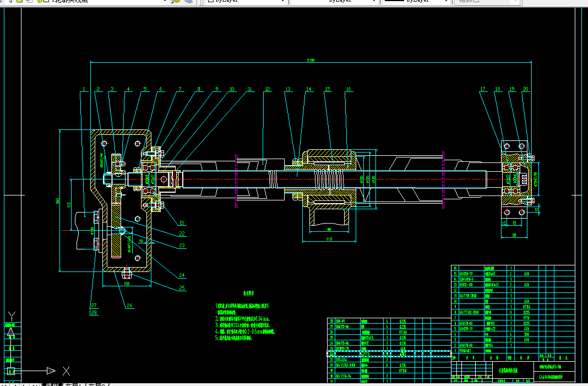This screenshot has height=386, width=588.
Task: Switch to the 布局1 layout tab
Action: pos(74,384)
